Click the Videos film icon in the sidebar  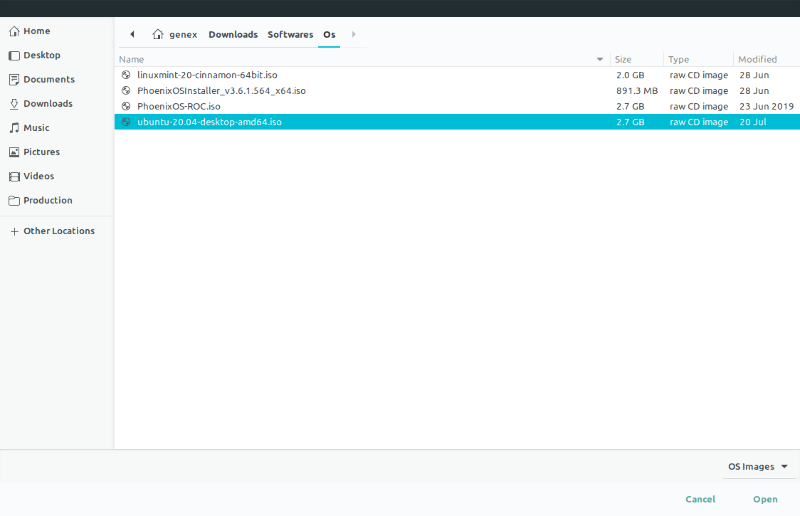[x=14, y=177]
